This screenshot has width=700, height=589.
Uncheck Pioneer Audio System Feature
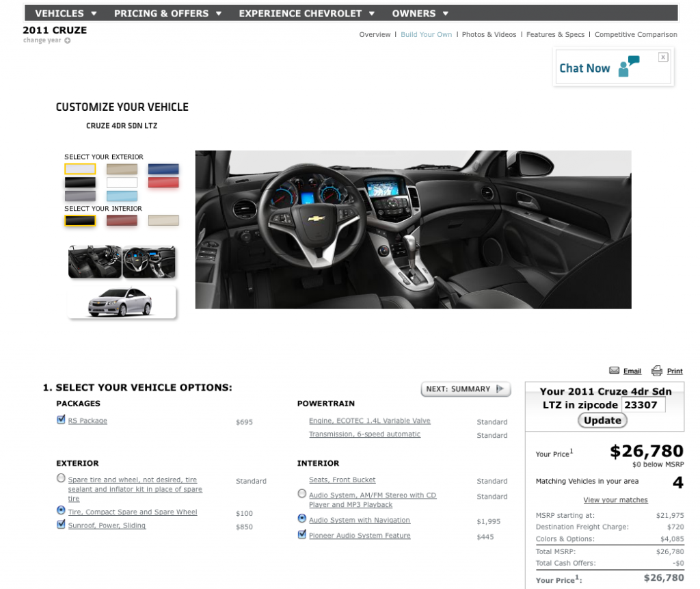pos(302,534)
